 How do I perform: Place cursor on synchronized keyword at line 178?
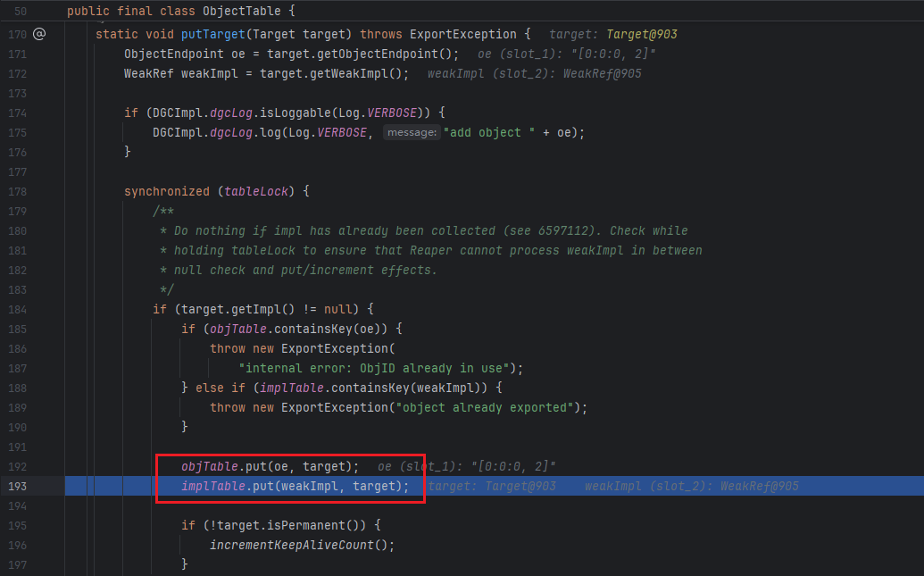(166, 191)
